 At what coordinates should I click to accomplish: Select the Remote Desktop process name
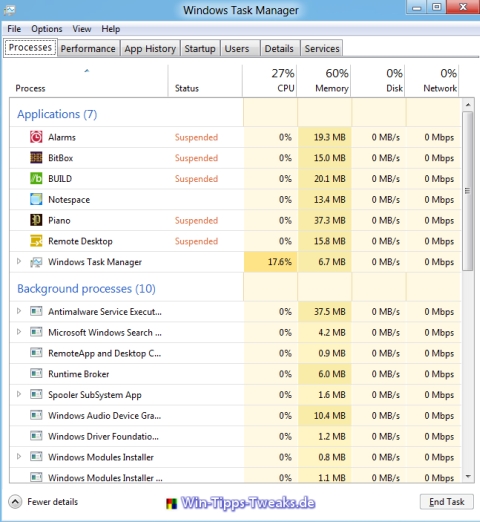[80, 241]
